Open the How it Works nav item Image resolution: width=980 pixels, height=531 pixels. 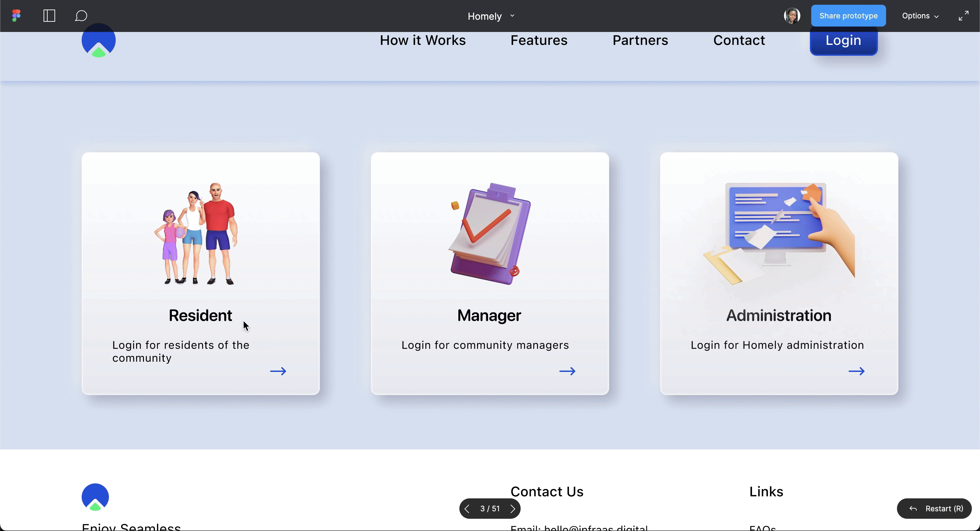point(422,40)
